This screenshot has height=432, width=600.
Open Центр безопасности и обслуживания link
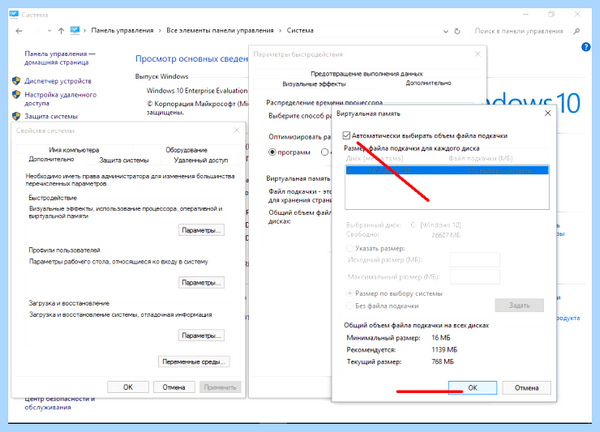(60, 403)
